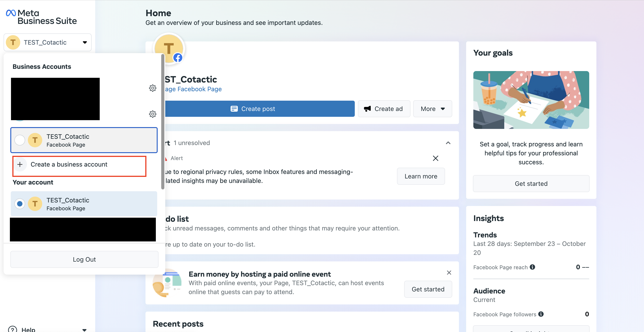644x332 pixels.
Task: Click the second settings gear icon below
Action: pyautogui.click(x=152, y=113)
